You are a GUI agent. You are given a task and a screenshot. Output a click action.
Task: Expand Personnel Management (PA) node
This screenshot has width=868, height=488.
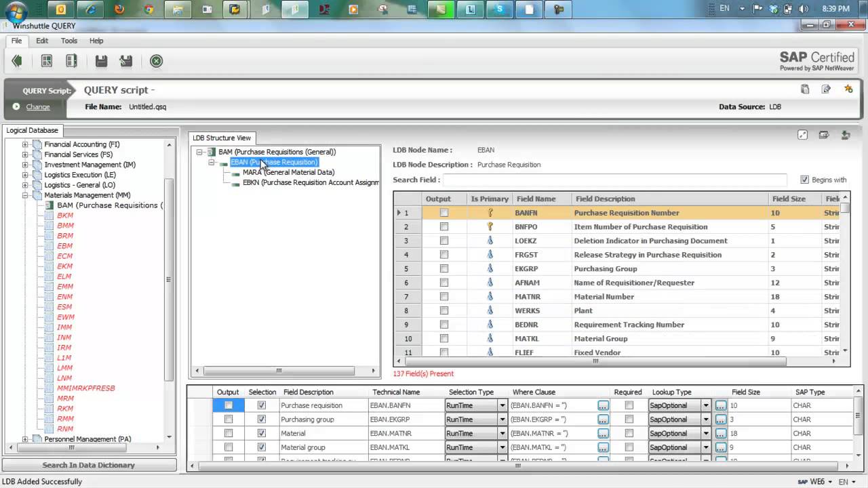click(25, 439)
